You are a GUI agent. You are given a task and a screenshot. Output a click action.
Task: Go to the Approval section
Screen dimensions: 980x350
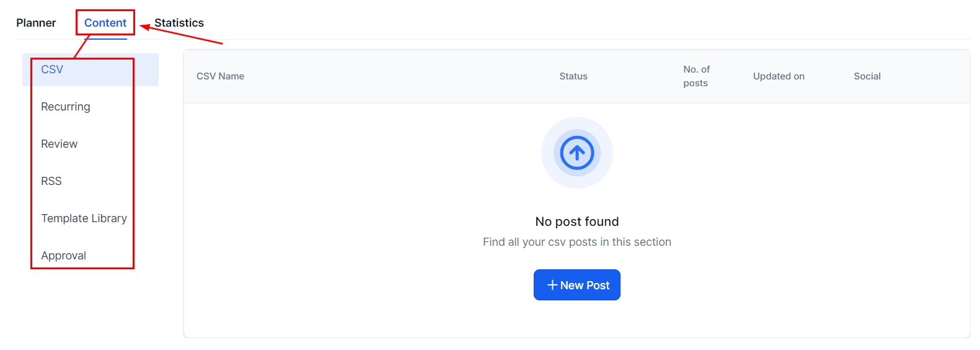pos(63,256)
